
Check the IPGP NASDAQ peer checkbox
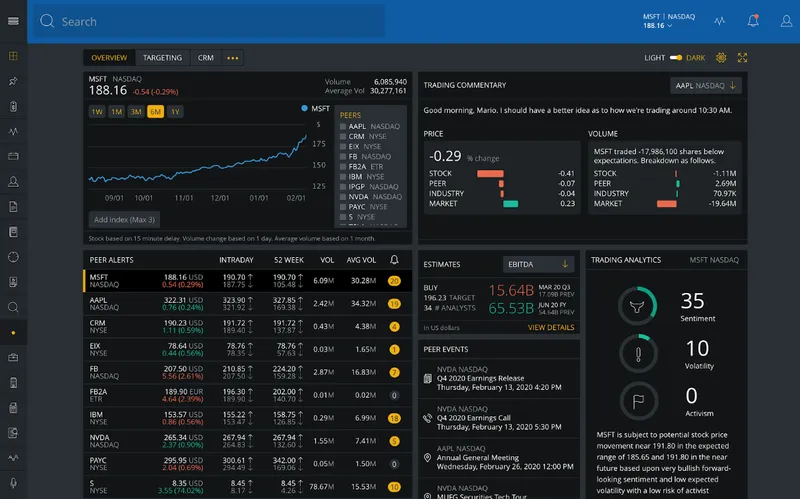(x=343, y=187)
